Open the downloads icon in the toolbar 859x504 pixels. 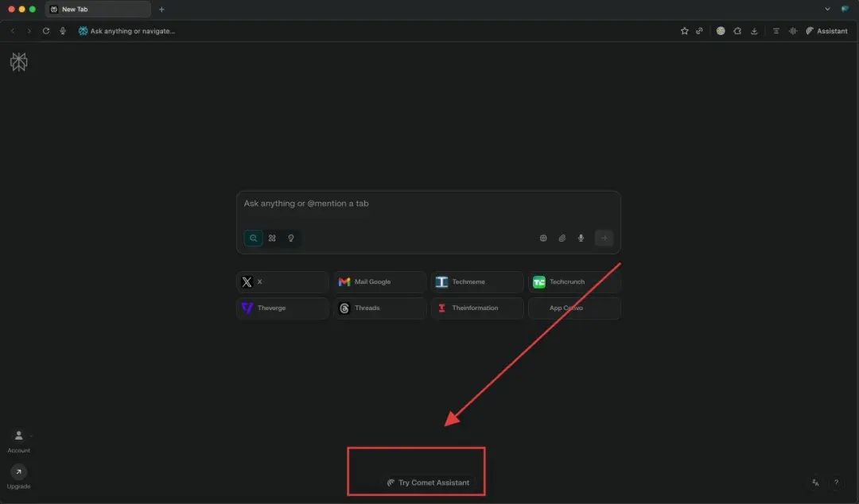[x=754, y=31]
